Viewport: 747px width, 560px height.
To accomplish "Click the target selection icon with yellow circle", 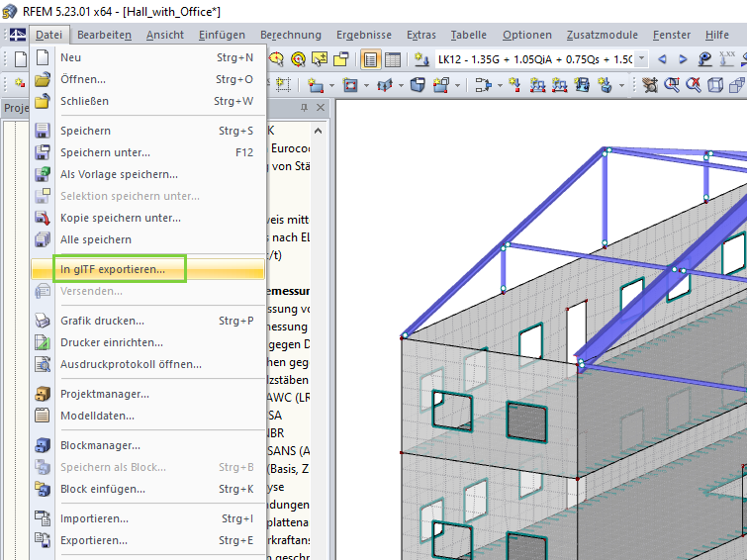I will coord(298,59).
